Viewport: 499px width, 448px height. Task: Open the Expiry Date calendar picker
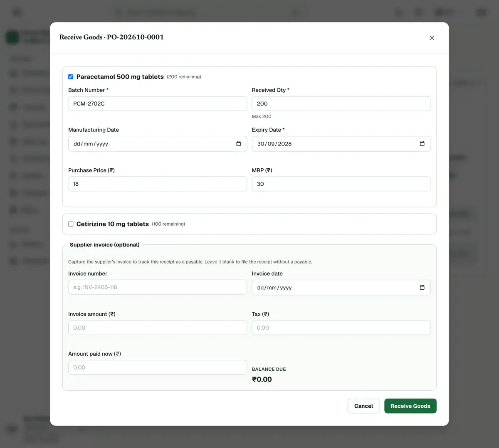coord(422,144)
